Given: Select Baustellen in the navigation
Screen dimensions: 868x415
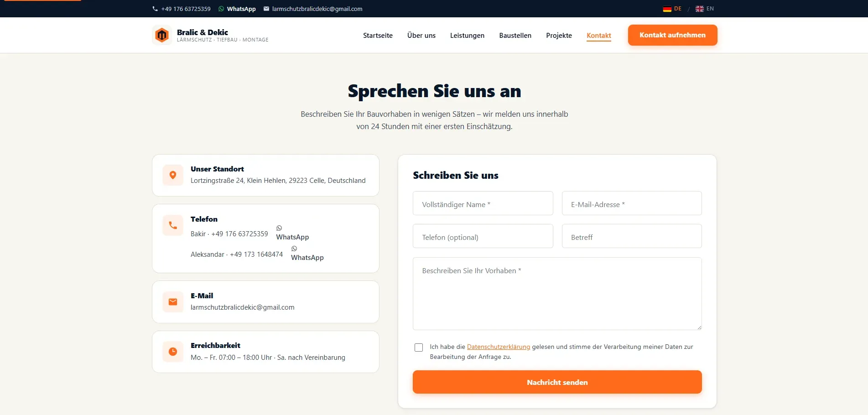Looking at the screenshot, I should click(x=515, y=36).
